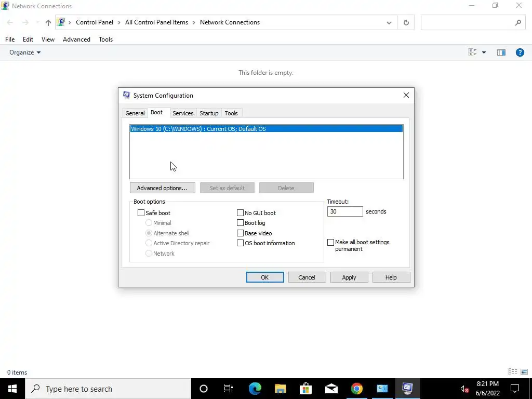The height and width of the screenshot is (399, 532).
Task: Launch Google Chrome from taskbar
Action: [x=356, y=389]
